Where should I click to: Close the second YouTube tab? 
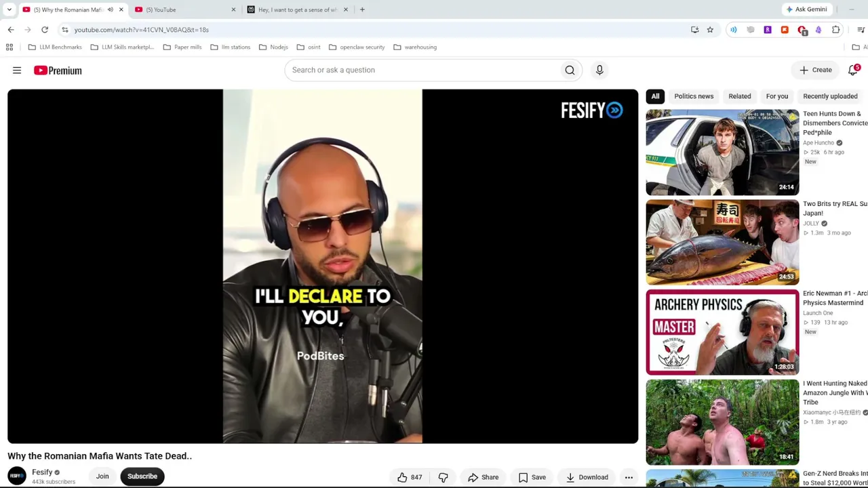pyautogui.click(x=233, y=9)
